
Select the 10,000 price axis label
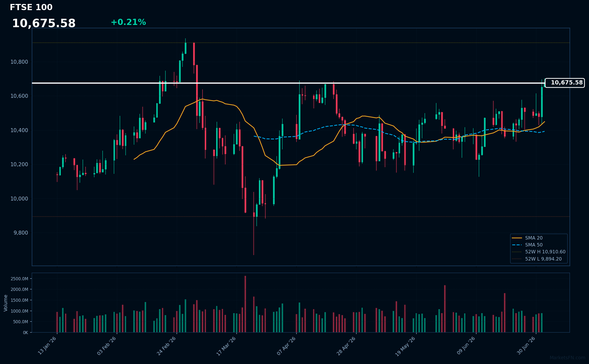click(x=19, y=199)
